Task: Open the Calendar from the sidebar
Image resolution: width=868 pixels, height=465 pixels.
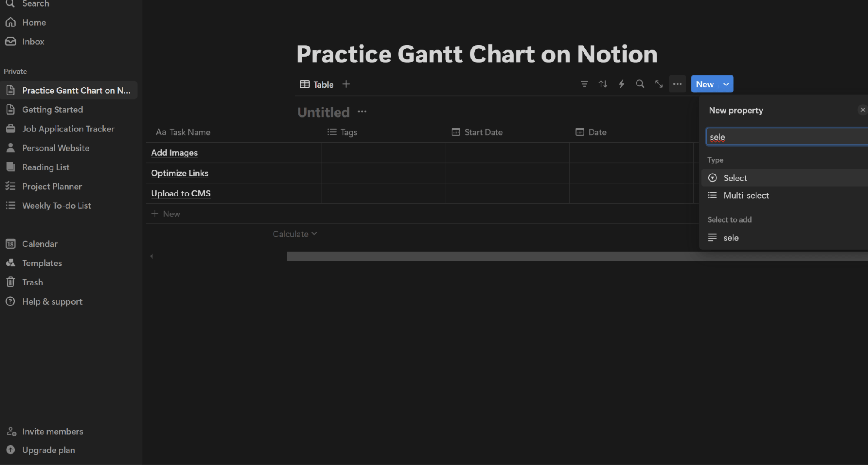Action: pyautogui.click(x=40, y=244)
